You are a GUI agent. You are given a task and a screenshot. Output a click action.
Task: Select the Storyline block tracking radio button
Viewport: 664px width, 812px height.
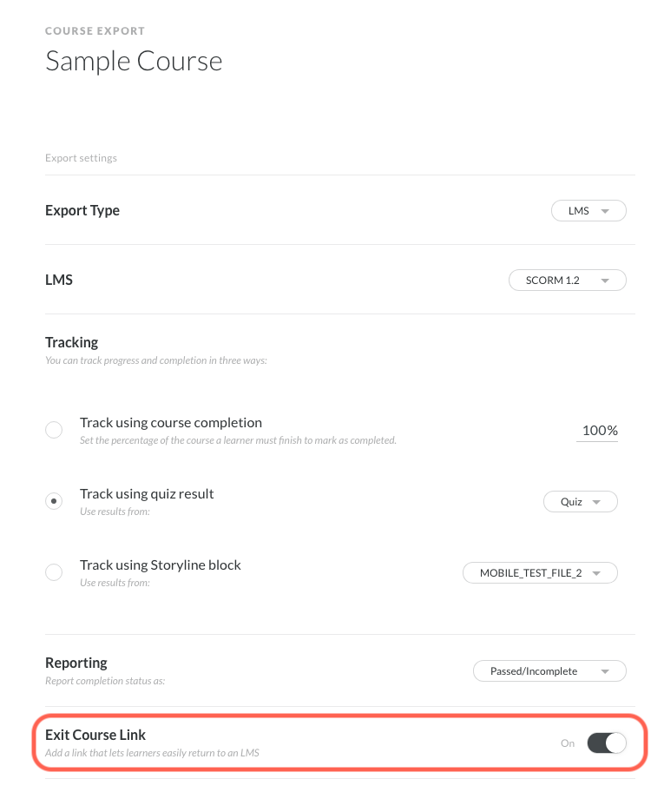[54, 572]
